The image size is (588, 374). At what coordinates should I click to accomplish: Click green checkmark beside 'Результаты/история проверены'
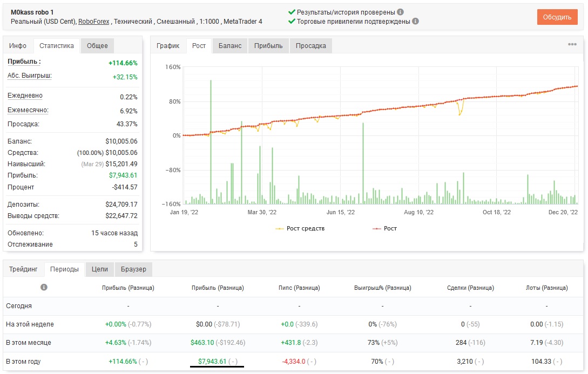click(292, 12)
